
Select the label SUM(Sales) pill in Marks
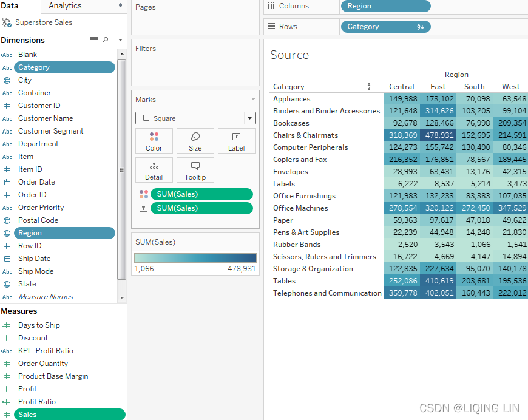point(201,208)
